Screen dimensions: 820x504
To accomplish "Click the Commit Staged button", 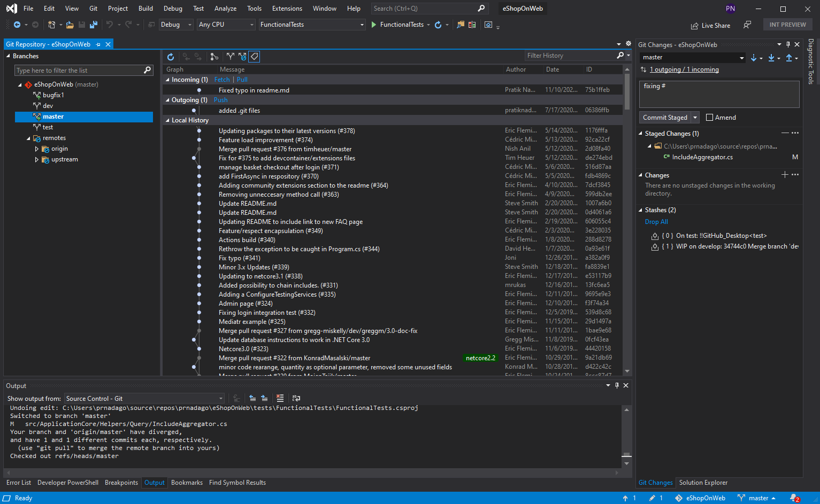I will (665, 118).
